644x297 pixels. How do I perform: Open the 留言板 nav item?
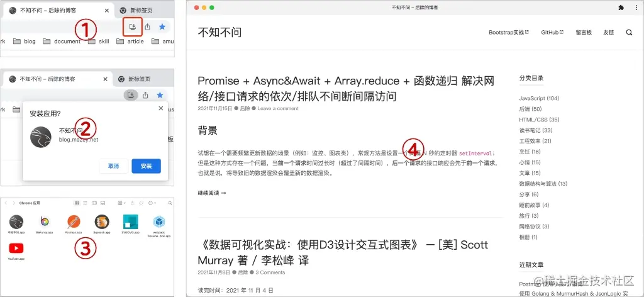pyautogui.click(x=584, y=33)
